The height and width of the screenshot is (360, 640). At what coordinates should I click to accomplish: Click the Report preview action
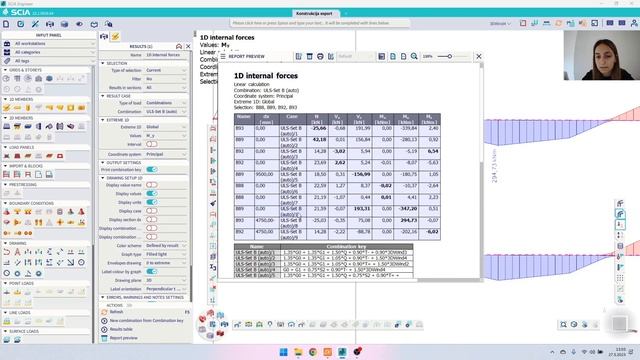click(x=123, y=338)
